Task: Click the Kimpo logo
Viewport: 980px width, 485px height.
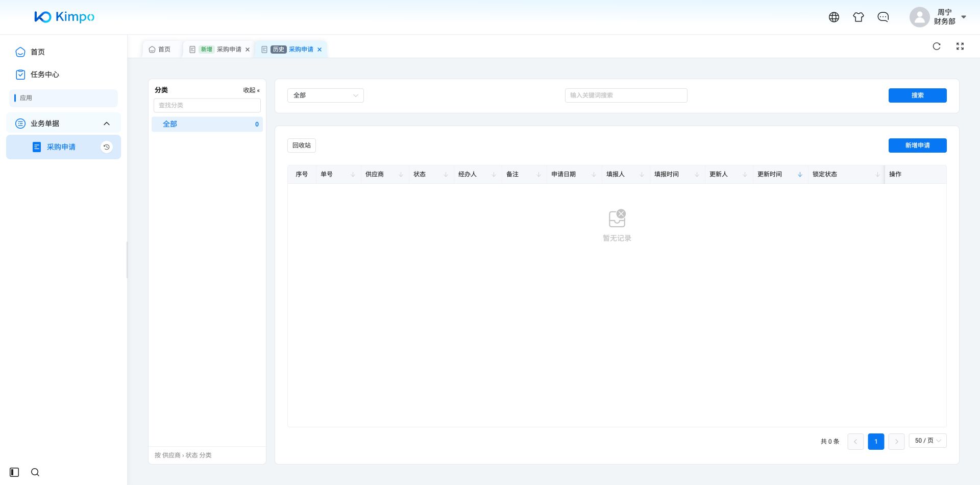Action: click(x=64, y=17)
